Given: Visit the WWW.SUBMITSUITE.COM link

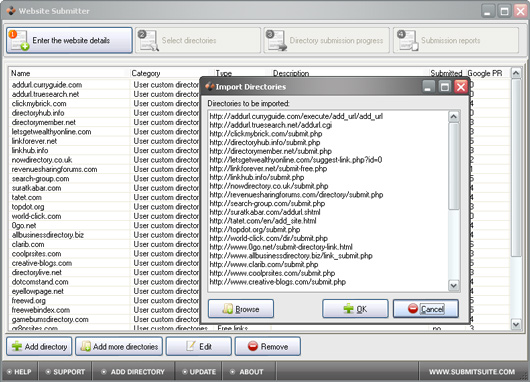Looking at the screenshot, I should (472, 372).
